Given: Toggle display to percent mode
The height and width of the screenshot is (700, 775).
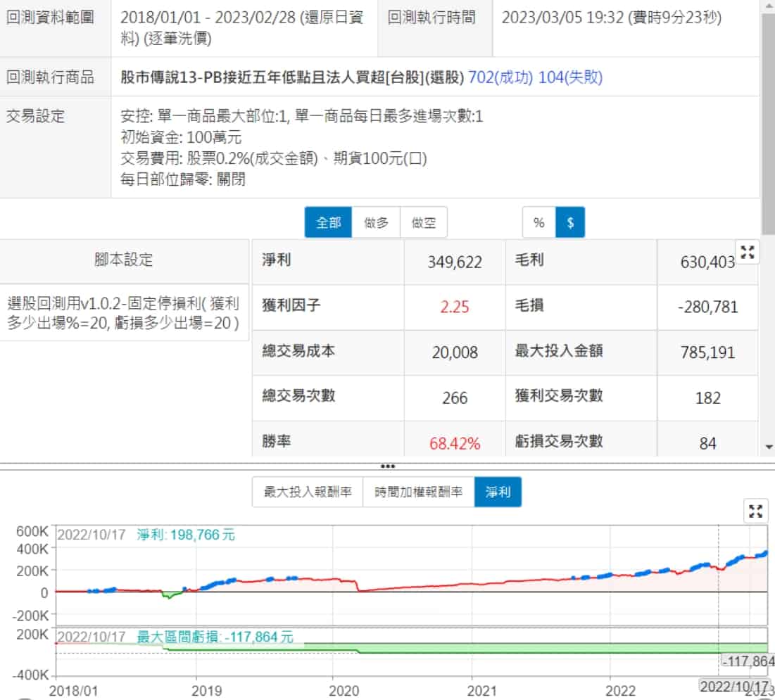Looking at the screenshot, I should [539, 223].
